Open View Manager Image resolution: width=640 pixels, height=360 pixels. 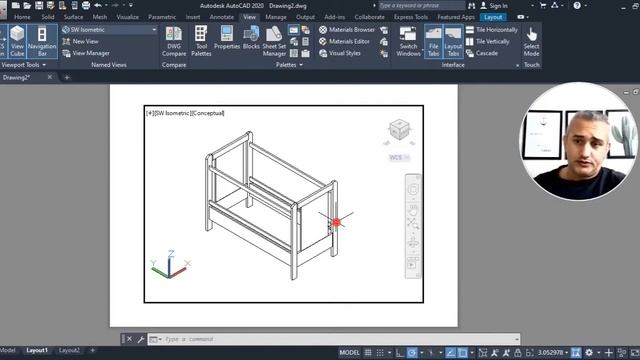click(x=86, y=53)
